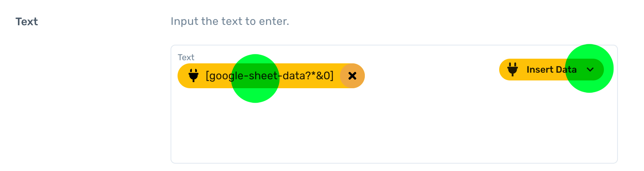Click the orange circular X button

click(x=352, y=76)
